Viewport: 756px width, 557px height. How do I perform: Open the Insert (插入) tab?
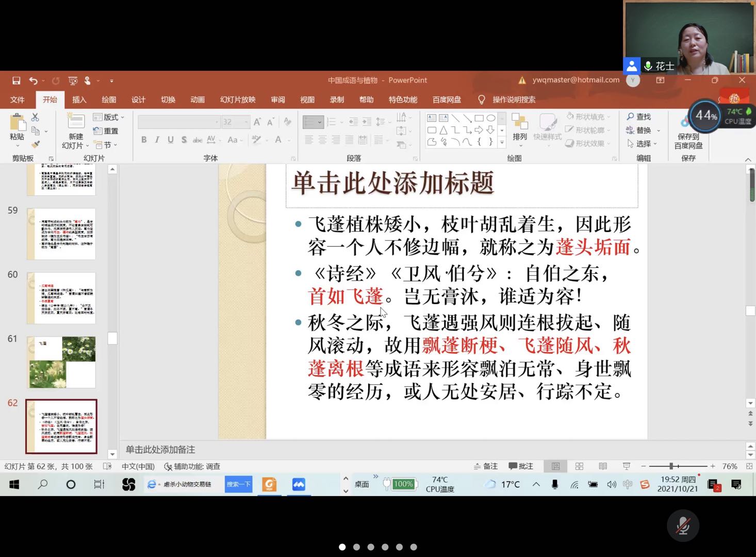tap(79, 100)
